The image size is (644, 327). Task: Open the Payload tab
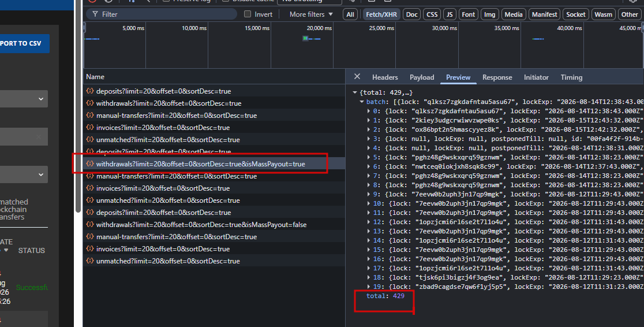point(422,77)
